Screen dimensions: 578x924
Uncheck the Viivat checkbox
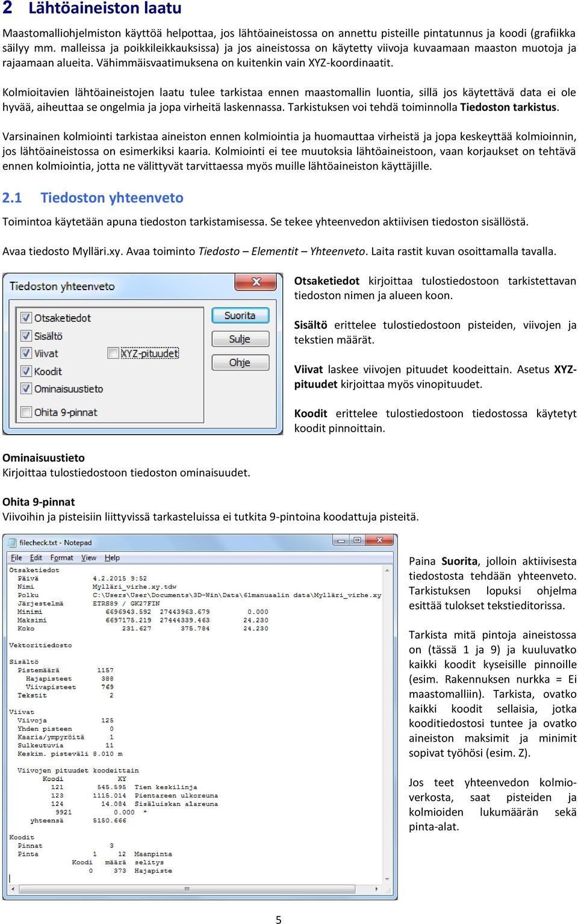tap(26, 353)
